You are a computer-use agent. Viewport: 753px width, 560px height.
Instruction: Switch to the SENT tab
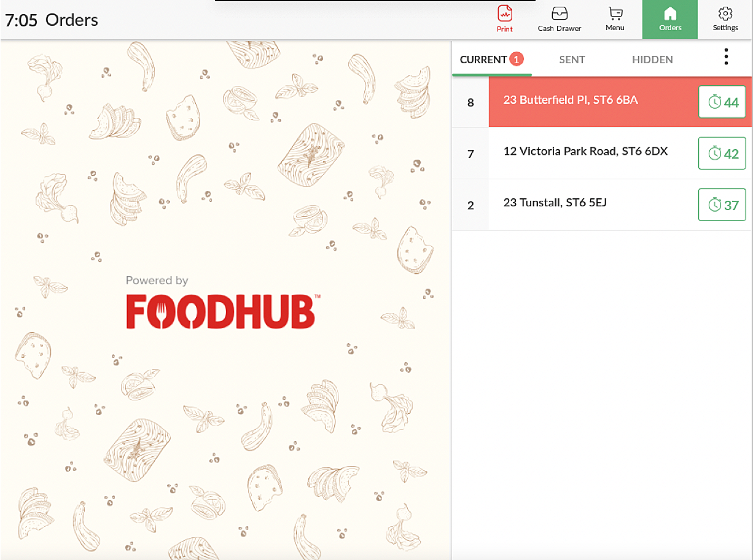(x=572, y=60)
